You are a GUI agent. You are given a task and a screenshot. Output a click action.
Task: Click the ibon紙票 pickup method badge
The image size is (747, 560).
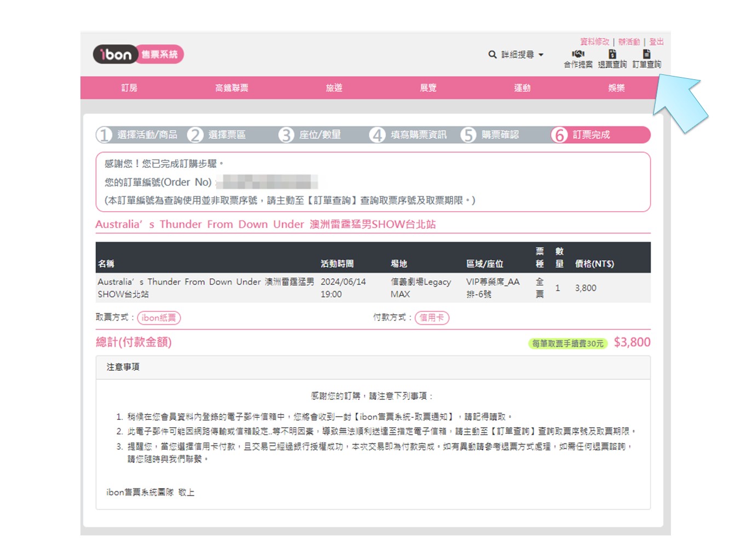click(x=159, y=318)
